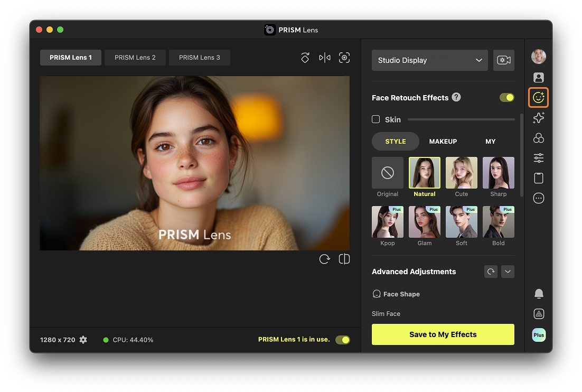Viewport: 582px width, 392px height.
Task: Select the MY tab
Action: click(490, 142)
